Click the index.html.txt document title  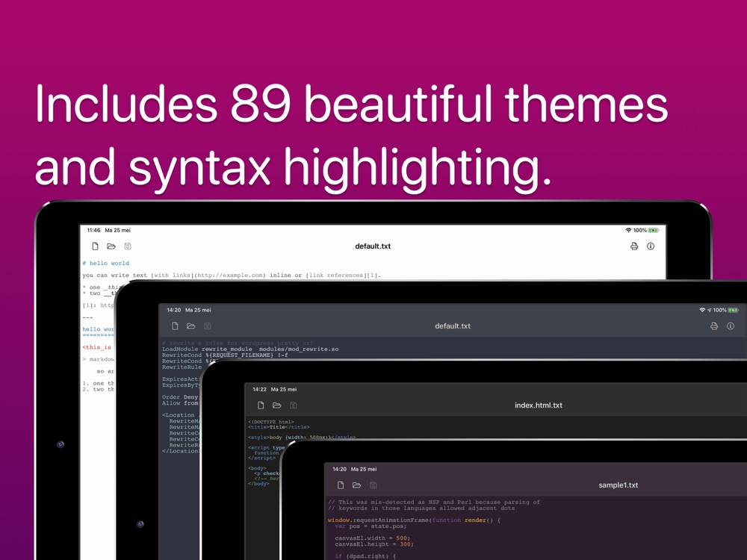click(539, 405)
